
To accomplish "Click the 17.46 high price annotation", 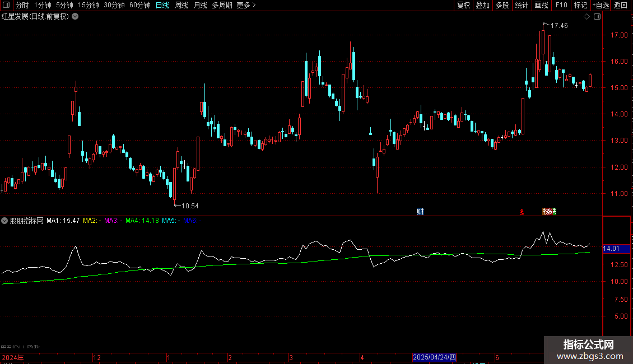I will (559, 25).
